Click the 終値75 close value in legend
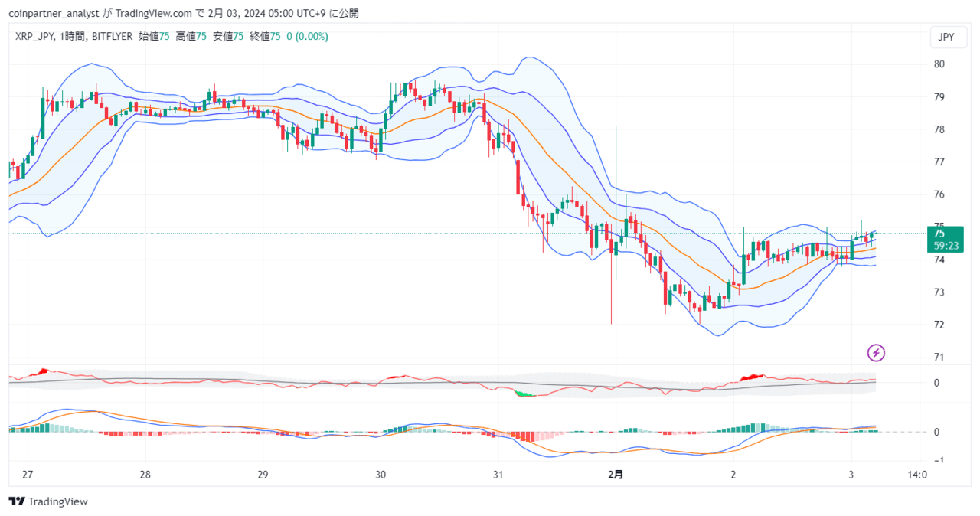This screenshot has height=516, width=980. (x=266, y=36)
